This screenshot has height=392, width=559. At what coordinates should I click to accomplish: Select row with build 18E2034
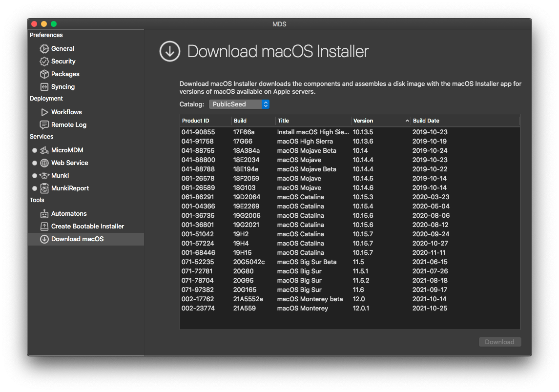point(350,160)
